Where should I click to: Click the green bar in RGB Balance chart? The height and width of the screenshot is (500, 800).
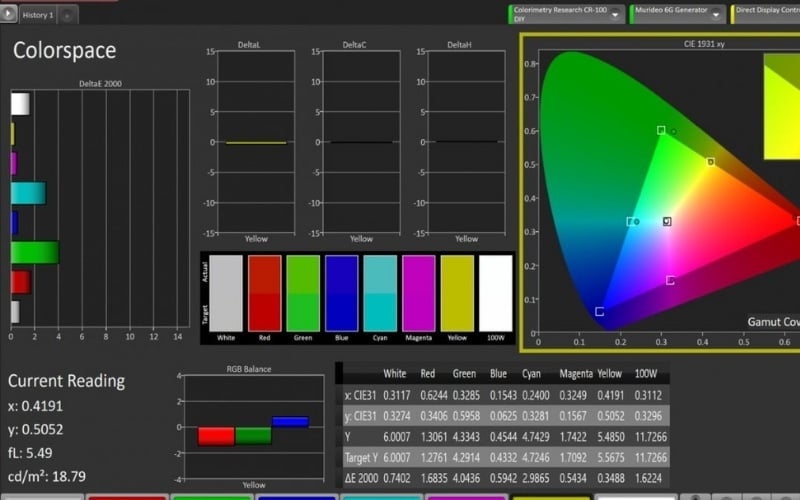[x=253, y=435]
